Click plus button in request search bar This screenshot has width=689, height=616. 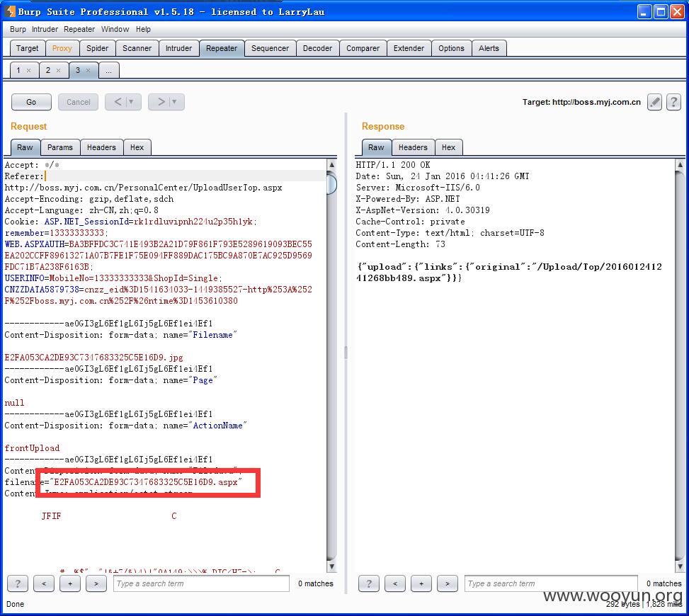[x=70, y=583]
